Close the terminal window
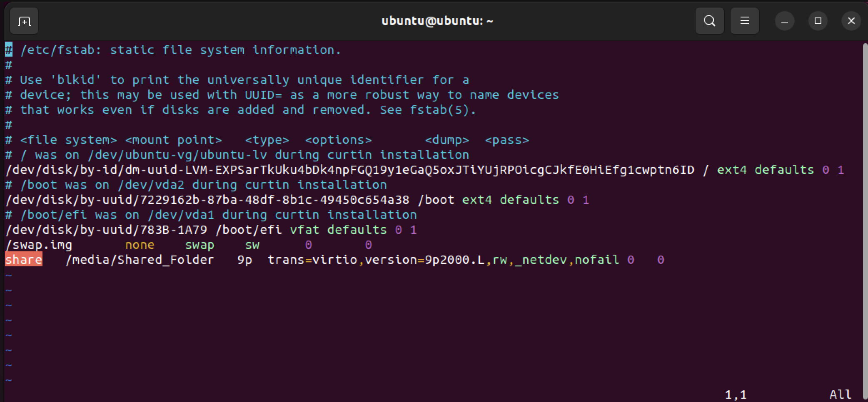Screen dimensions: 868x402 tap(851, 21)
